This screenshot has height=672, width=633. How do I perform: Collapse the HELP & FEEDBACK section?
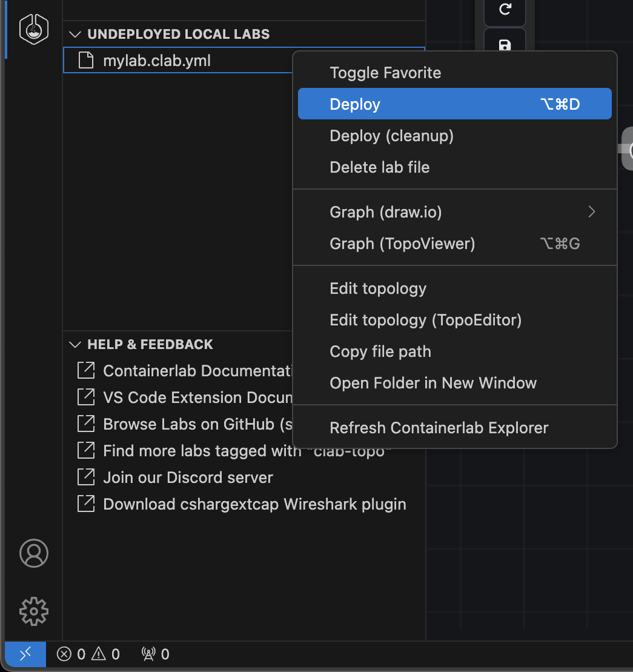pyautogui.click(x=75, y=344)
